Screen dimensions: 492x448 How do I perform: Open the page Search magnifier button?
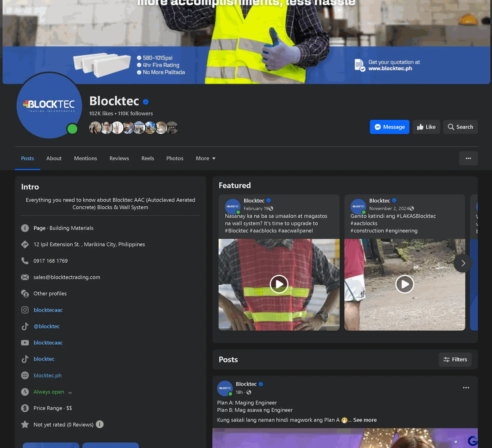460,127
